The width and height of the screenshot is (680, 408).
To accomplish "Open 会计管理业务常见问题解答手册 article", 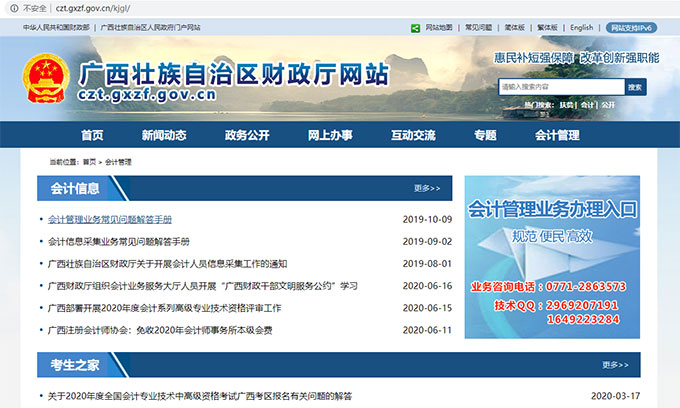I will (x=110, y=219).
